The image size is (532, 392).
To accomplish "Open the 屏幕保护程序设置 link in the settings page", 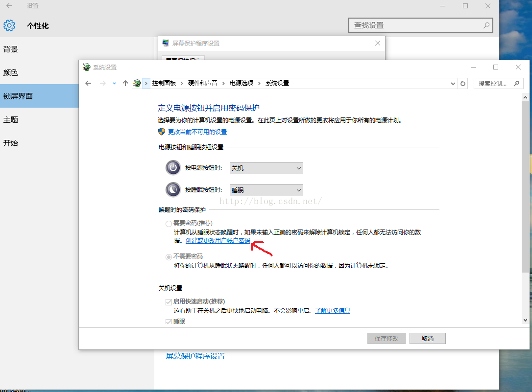I will point(195,356).
